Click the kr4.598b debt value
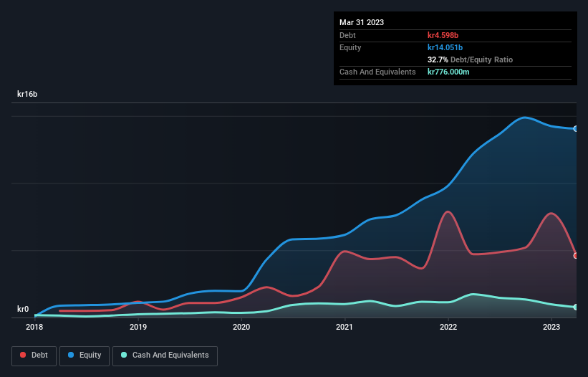588x377 pixels. coord(443,35)
